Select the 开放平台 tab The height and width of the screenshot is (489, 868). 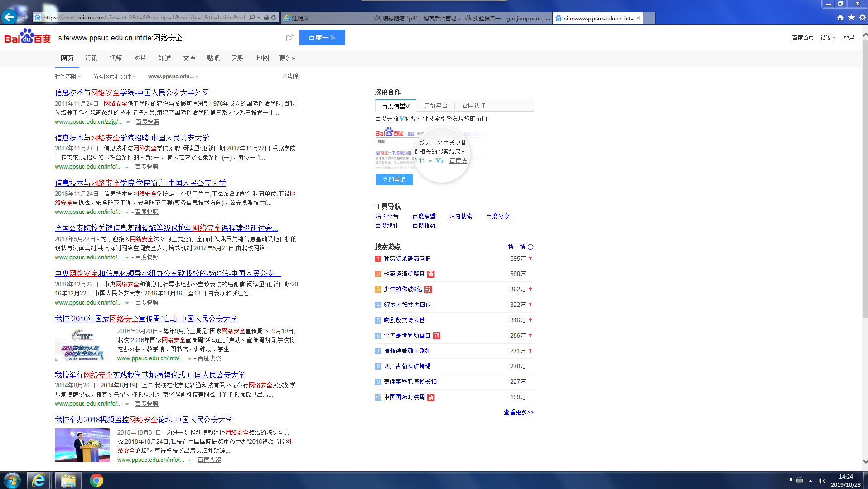435,106
